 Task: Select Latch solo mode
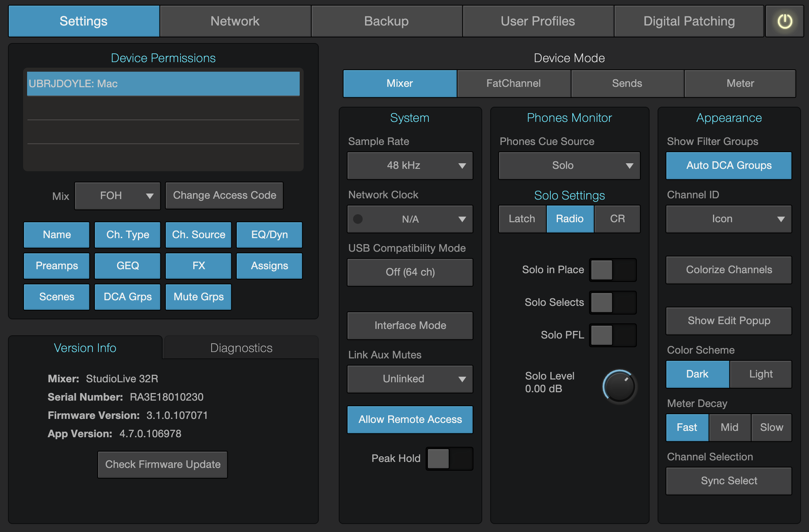click(522, 219)
